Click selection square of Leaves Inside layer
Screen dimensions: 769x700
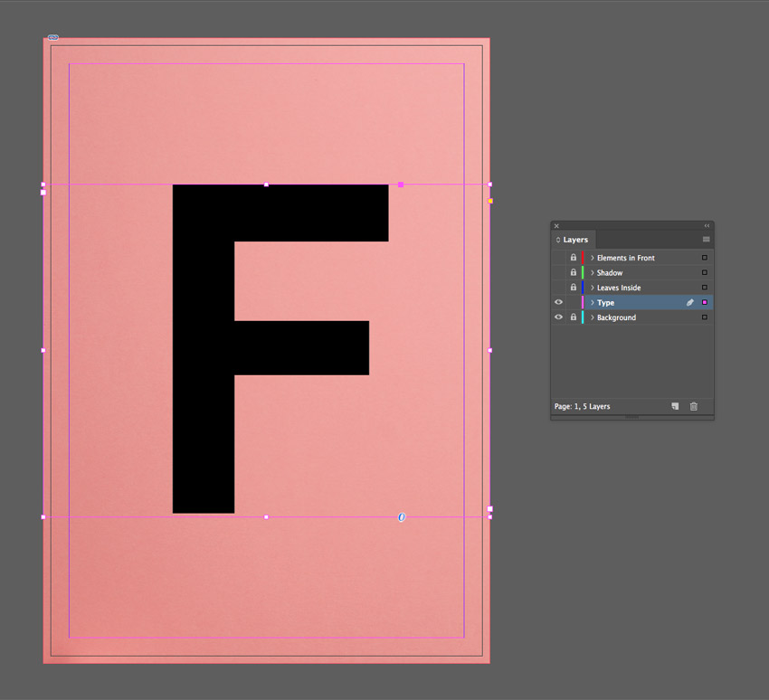(x=705, y=288)
